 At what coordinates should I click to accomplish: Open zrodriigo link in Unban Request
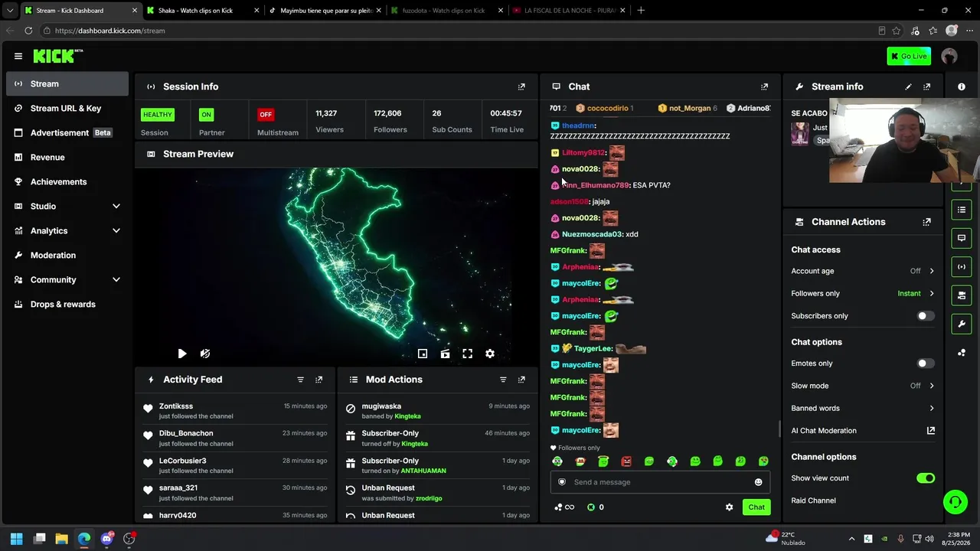[429, 499]
